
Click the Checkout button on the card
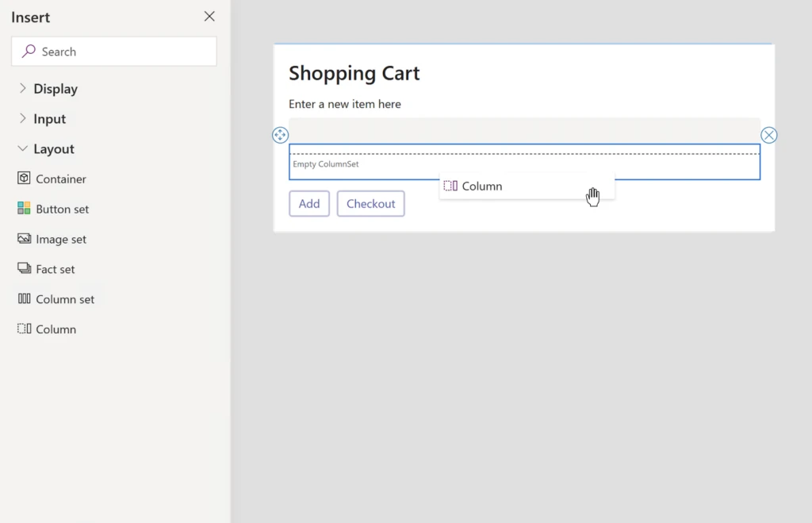coord(370,203)
